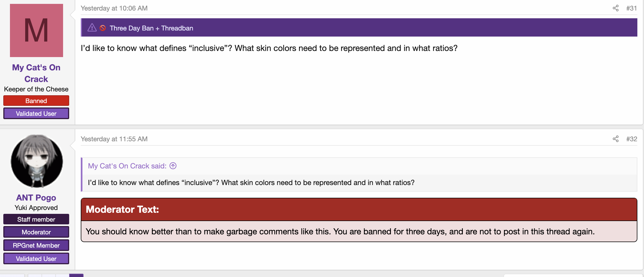Viewport: 644px width, 277px height.
Task: Click the "Yuki Approved" user title
Action: point(36,208)
